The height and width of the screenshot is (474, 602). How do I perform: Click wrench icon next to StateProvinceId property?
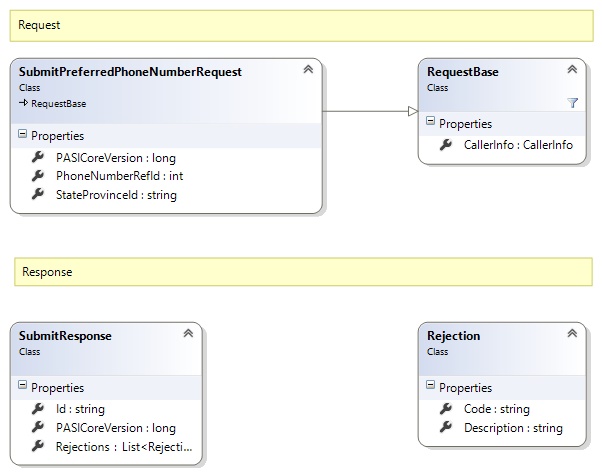[38, 194]
